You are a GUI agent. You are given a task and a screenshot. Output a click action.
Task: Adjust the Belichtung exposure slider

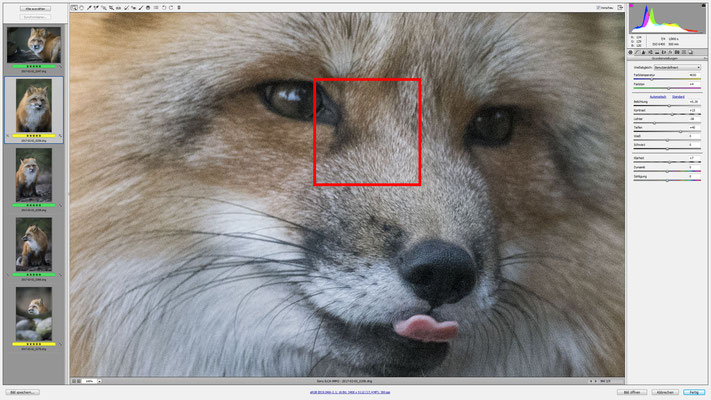click(667, 106)
